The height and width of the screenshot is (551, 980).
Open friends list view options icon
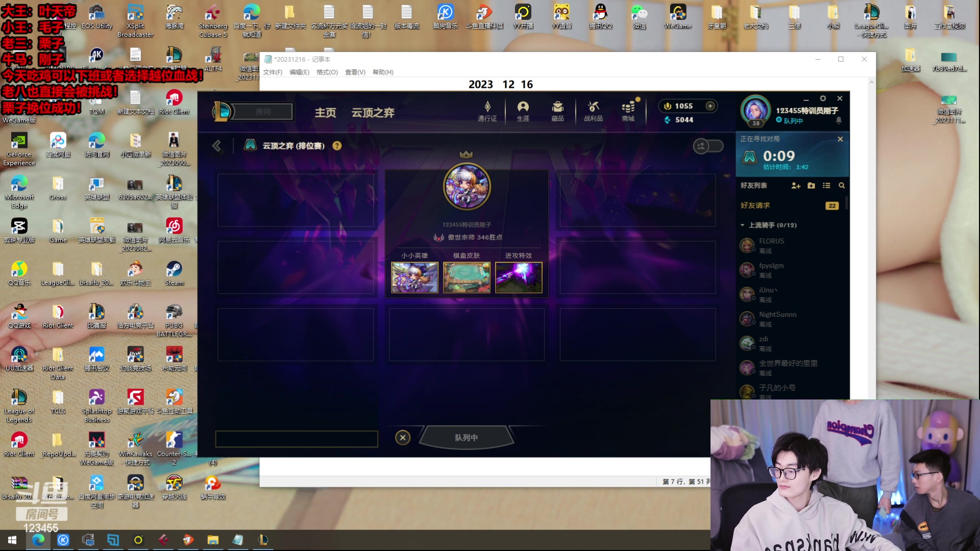pyautogui.click(x=826, y=186)
